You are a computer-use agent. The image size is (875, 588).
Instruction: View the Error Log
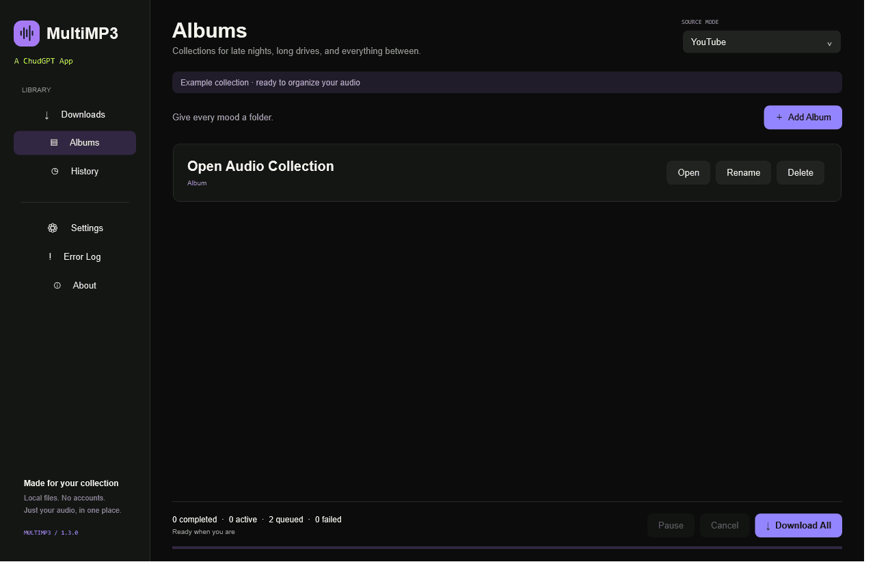[x=75, y=257]
